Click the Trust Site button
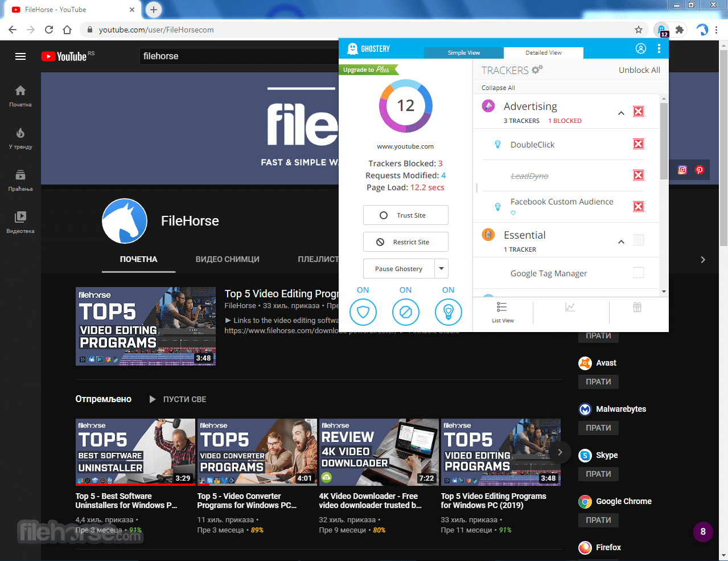Image resolution: width=728 pixels, height=561 pixels. [x=406, y=215]
